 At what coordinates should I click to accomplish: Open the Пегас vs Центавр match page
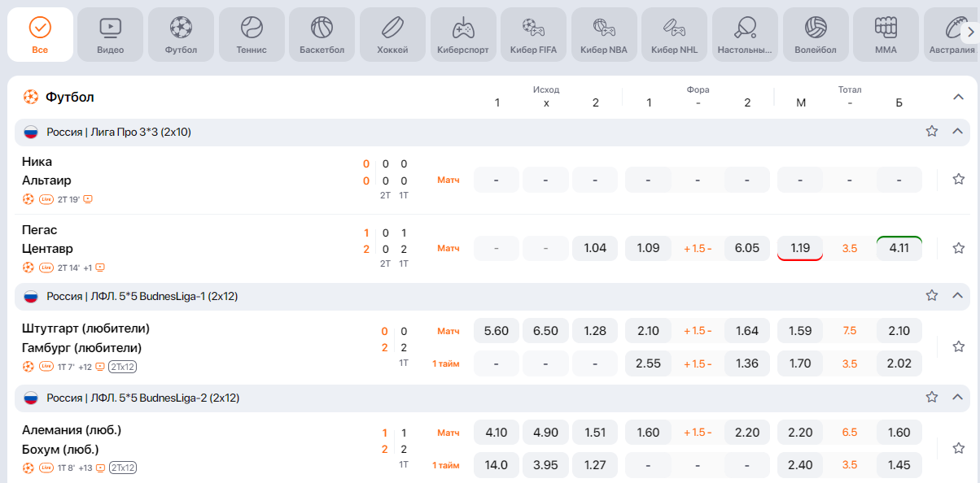click(x=49, y=239)
